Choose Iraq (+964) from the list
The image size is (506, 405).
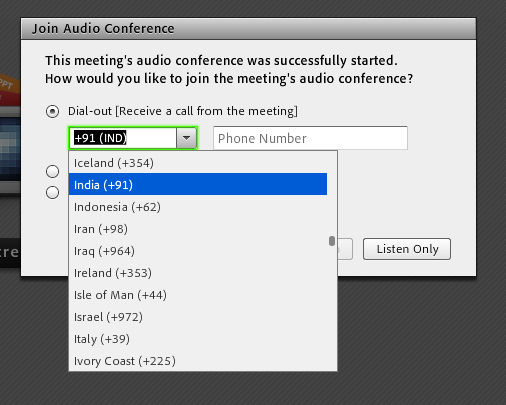198,251
